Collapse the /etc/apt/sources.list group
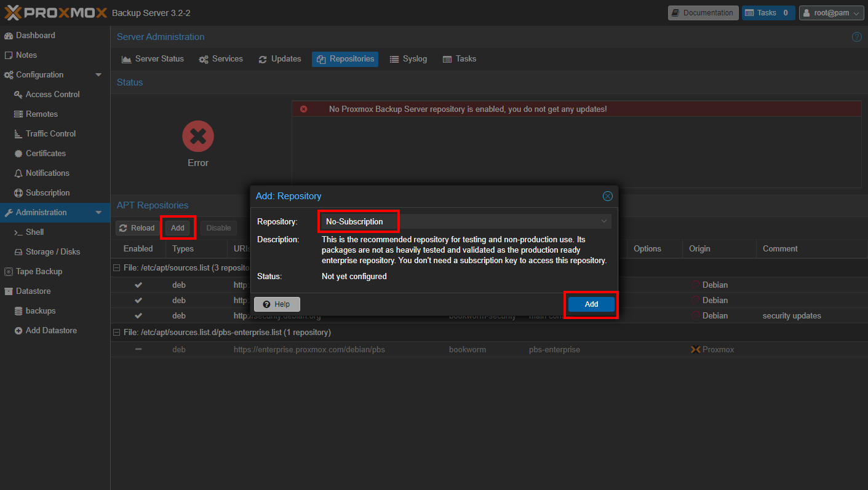Image resolution: width=868 pixels, height=490 pixels. point(116,268)
